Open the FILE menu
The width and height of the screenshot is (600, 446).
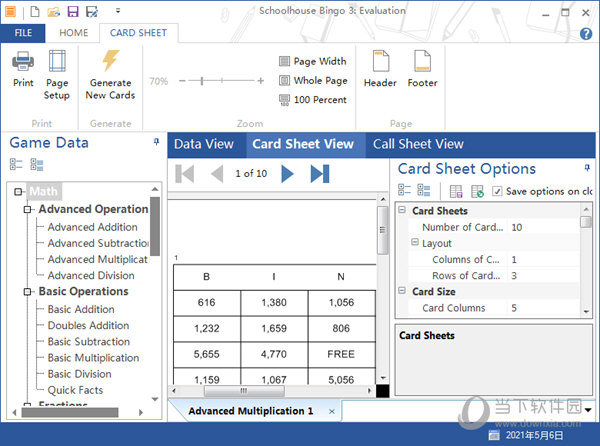pos(23,33)
